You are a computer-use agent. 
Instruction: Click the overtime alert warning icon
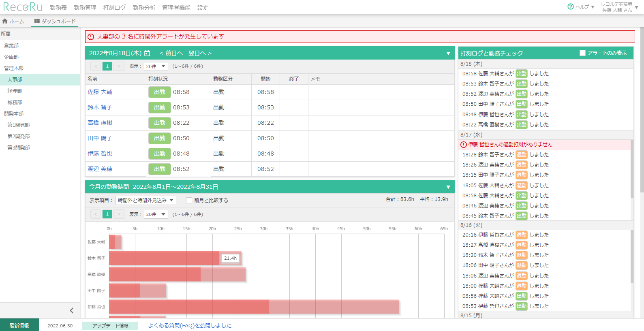[91, 37]
